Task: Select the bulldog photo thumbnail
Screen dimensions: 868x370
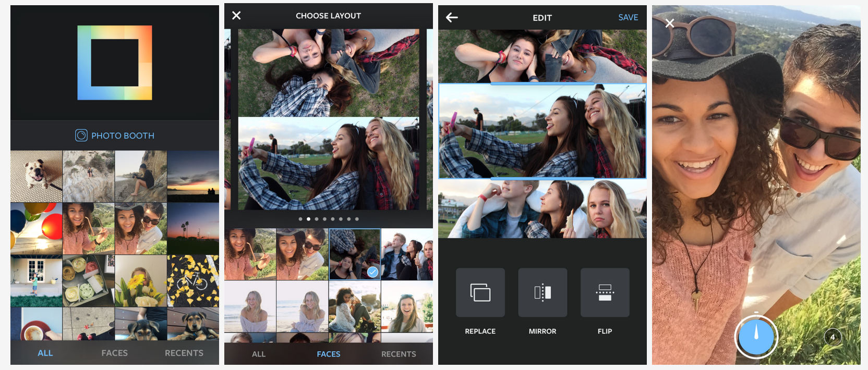Action: click(x=37, y=177)
